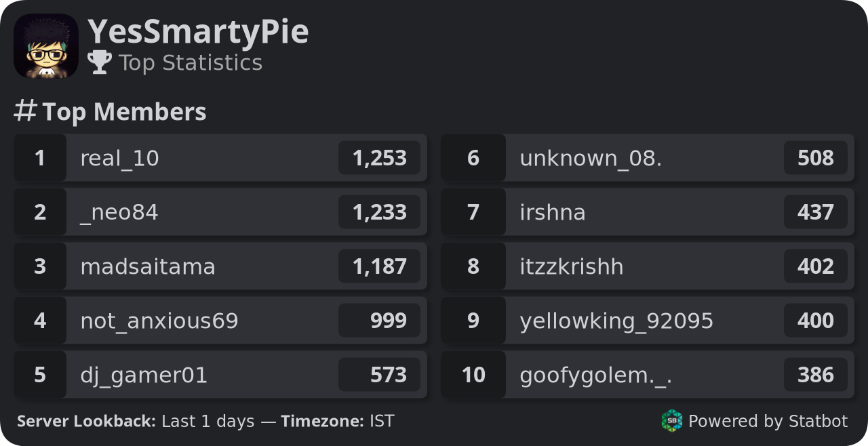868x446 pixels.
Task: Click the 1,253 message count badge
Action: (380, 158)
